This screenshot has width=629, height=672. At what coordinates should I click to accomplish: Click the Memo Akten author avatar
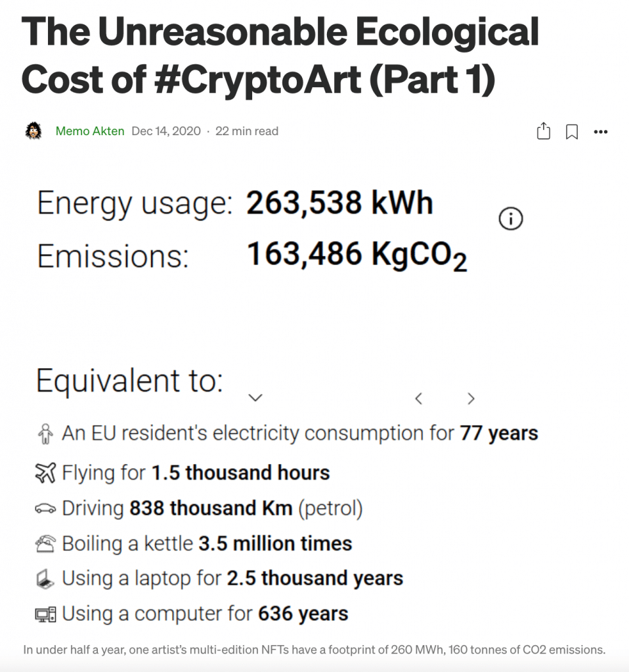click(33, 131)
